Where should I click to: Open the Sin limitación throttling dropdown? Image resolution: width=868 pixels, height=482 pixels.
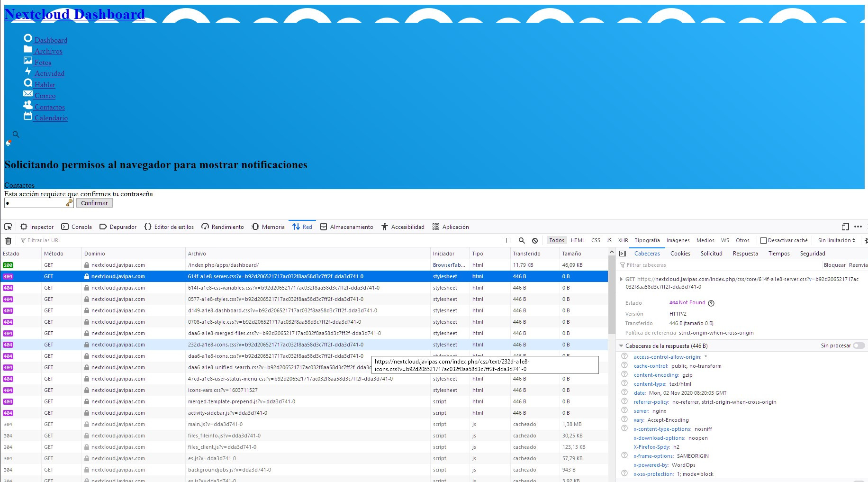coord(836,241)
